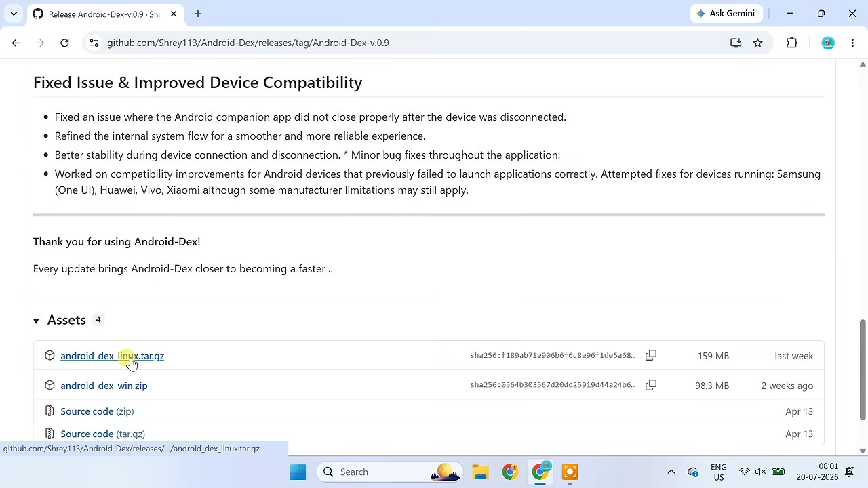The width and height of the screenshot is (868, 488).
Task: Open File Explorer from taskbar
Action: pos(480,472)
